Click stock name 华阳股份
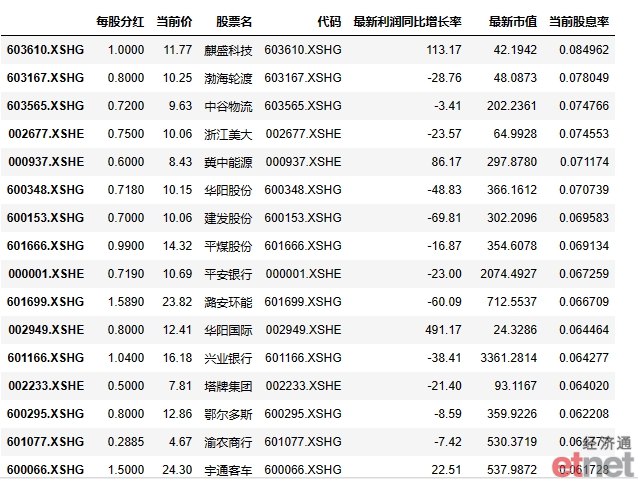 [x=228, y=190]
